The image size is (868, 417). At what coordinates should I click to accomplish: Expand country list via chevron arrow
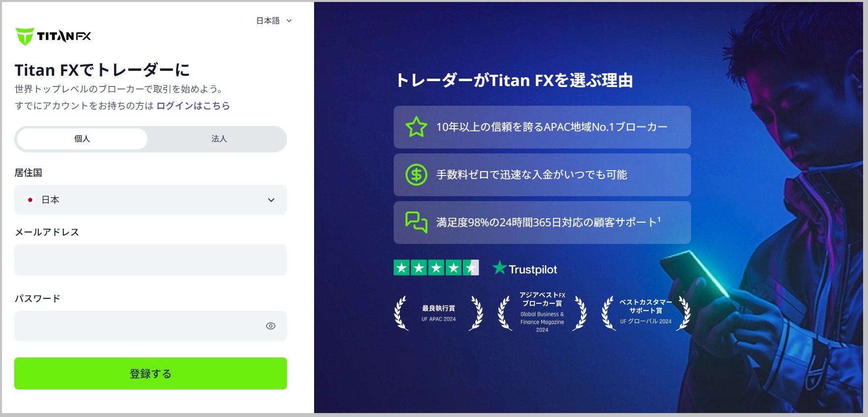click(x=271, y=200)
